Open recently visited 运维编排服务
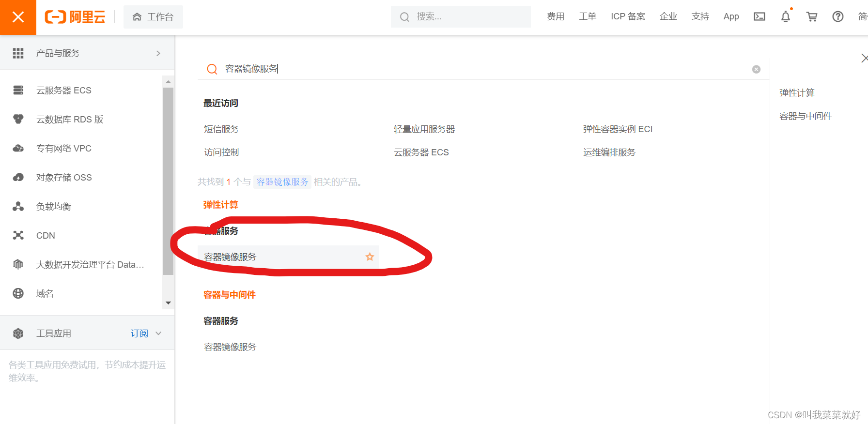The width and height of the screenshot is (868, 424). [x=609, y=152]
